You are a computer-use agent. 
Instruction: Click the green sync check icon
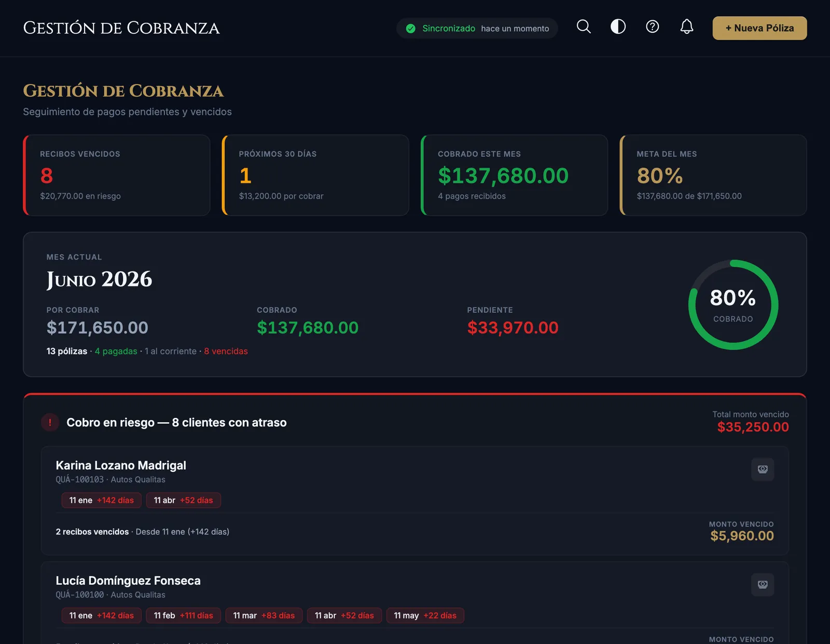click(x=410, y=29)
